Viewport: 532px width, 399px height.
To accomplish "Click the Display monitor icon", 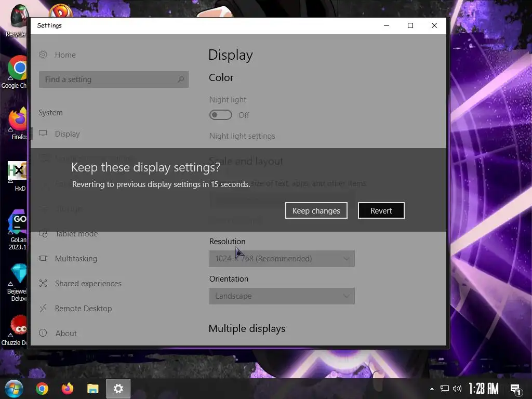I will tap(43, 134).
